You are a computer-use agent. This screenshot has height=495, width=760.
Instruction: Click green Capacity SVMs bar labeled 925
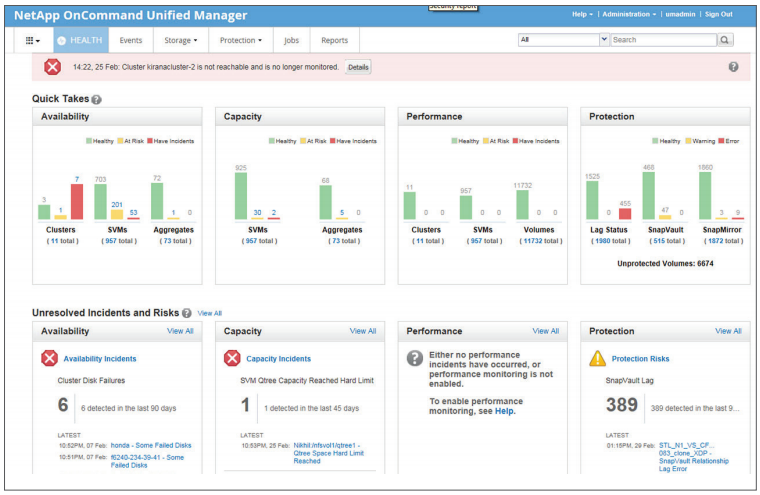pos(241,196)
